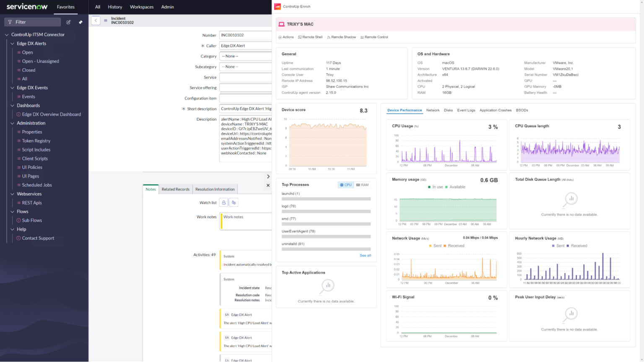Click See all under Top Processes
This screenshot has height=362, width=644.
coord(365,255)
